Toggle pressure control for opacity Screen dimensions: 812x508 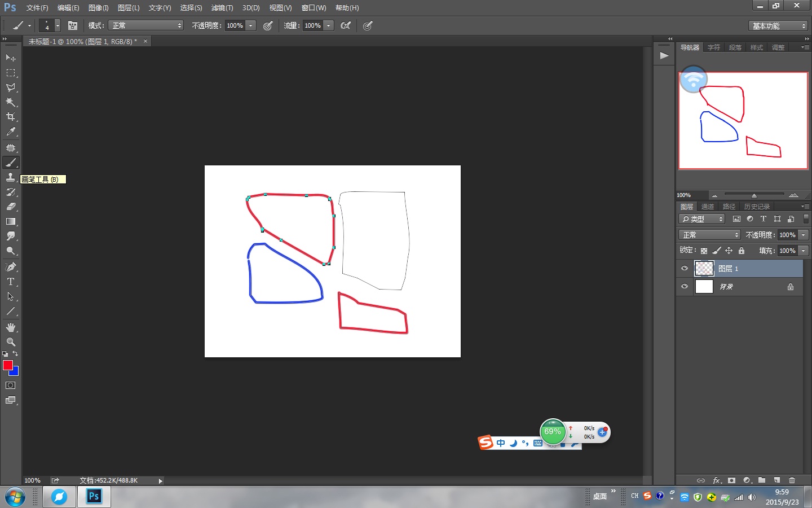pos(268,25)
